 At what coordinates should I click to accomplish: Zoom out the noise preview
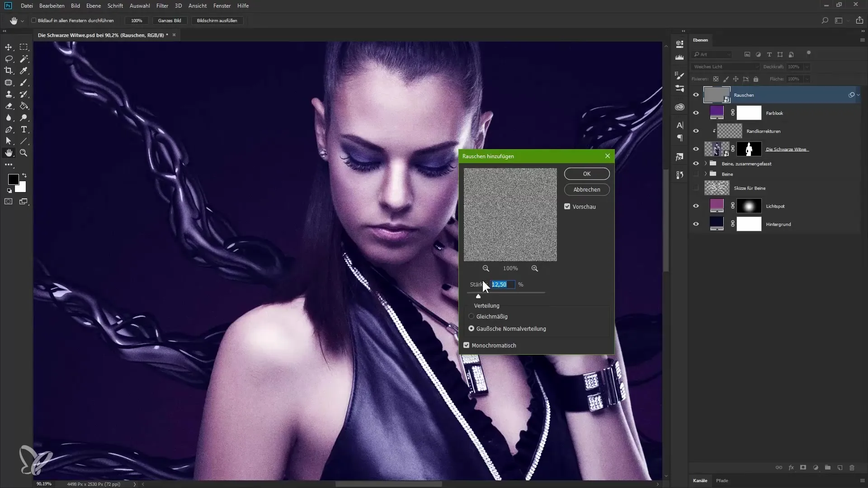[x=486, y=268]
